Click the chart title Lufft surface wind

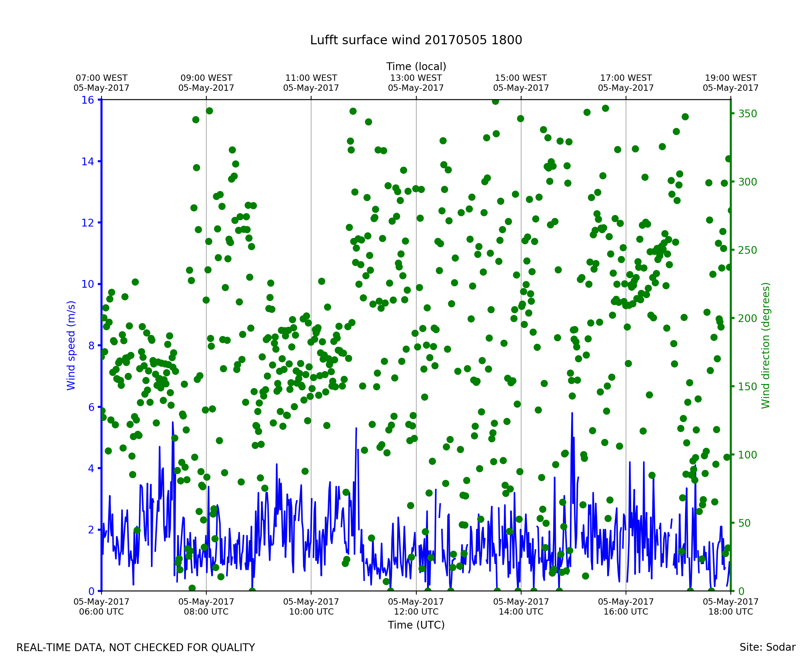tap(416, 40)
